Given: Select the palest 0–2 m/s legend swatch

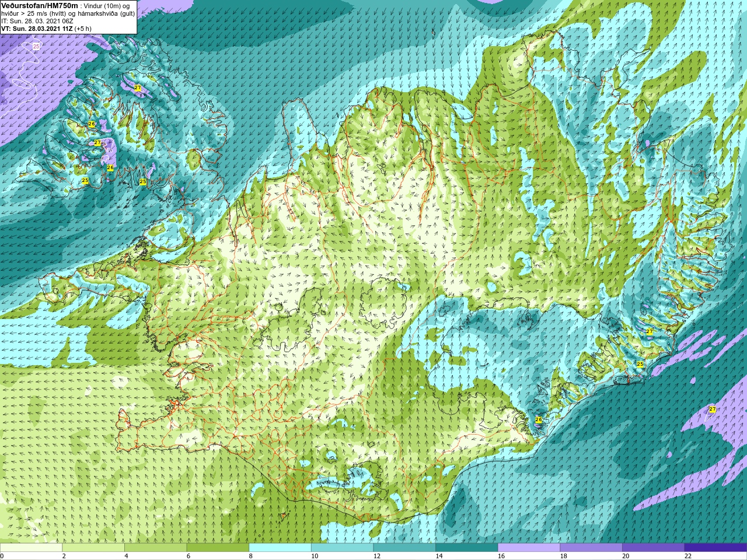Looking at the screenshot, I should tap(31, 548).
